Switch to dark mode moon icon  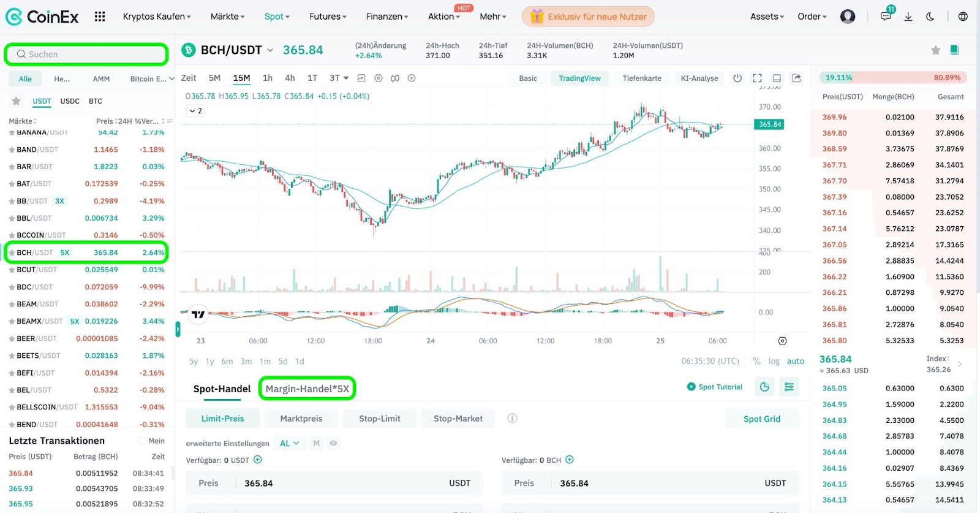pyautogui.click(x=930, y=17)
